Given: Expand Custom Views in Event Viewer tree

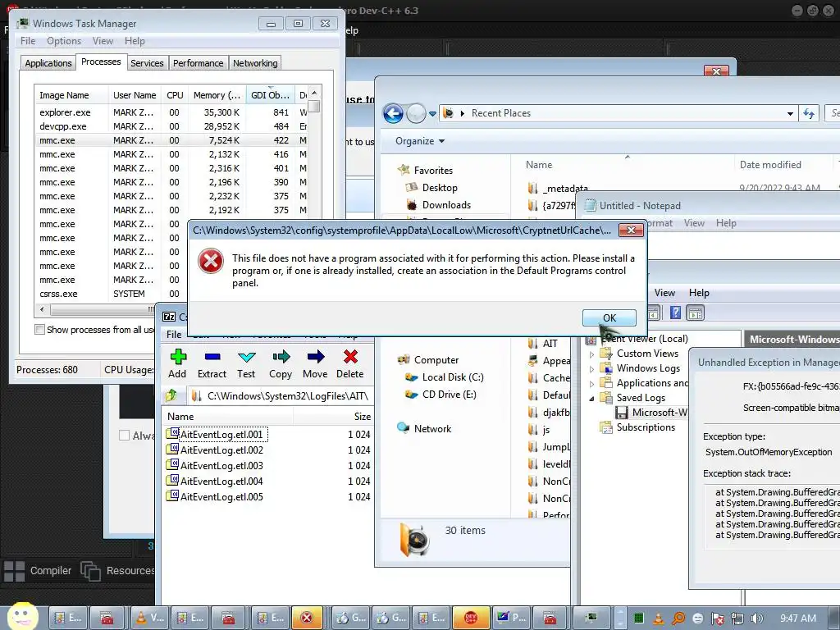Looking at the screenshot, I should pyautogui.click(x=591, y=354).
